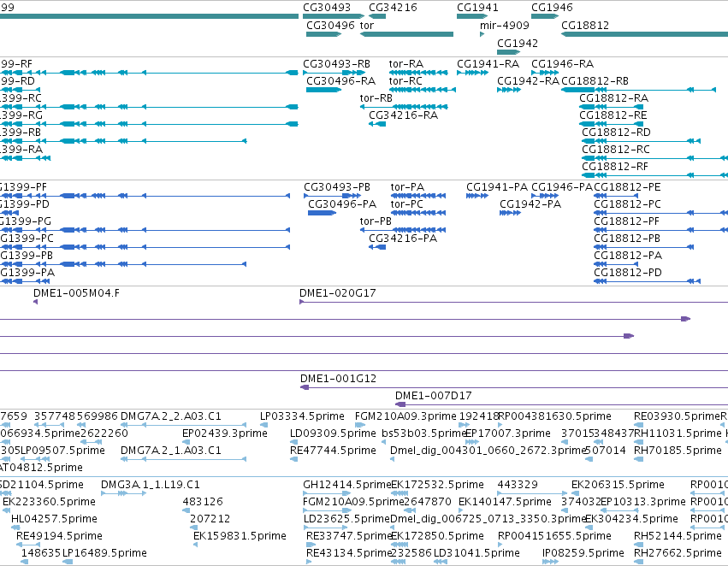The height and width of the screenshot is (566, 728).
Task: Select the RE47744.5prime EST
Action: tap(294, 459)
